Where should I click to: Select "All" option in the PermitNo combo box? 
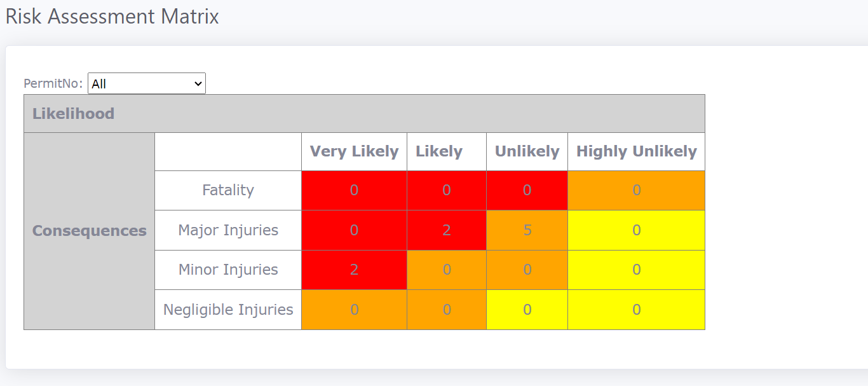[x=127, y=83]
